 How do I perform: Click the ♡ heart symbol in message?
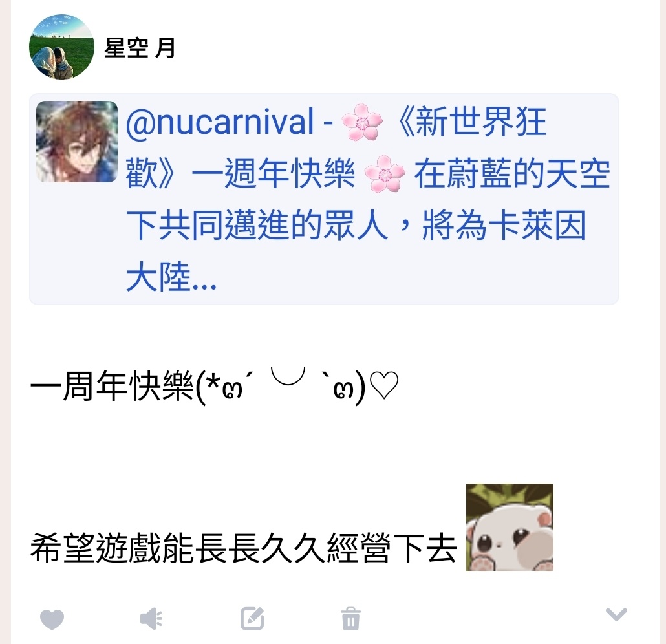point(384,385)
